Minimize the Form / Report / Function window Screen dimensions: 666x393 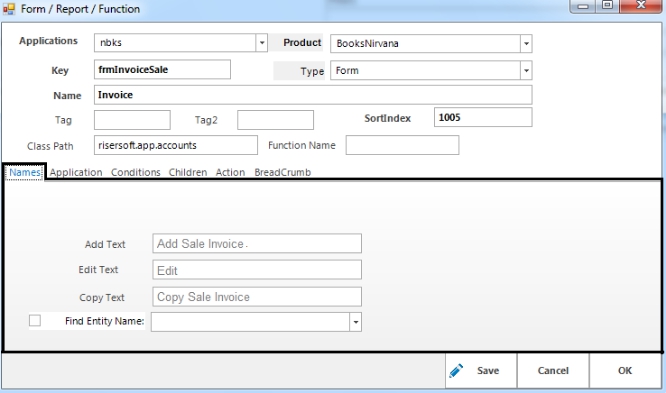(x=583, y=6)
